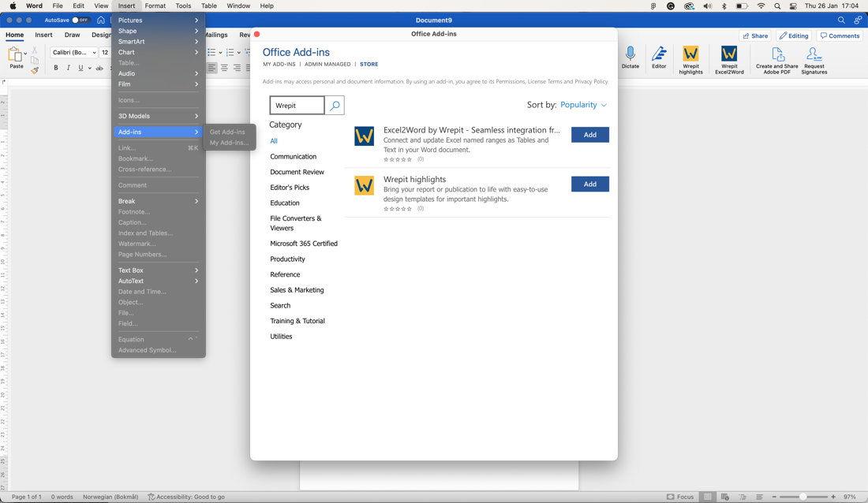Apply strikethrough formatting

point(99,68)
